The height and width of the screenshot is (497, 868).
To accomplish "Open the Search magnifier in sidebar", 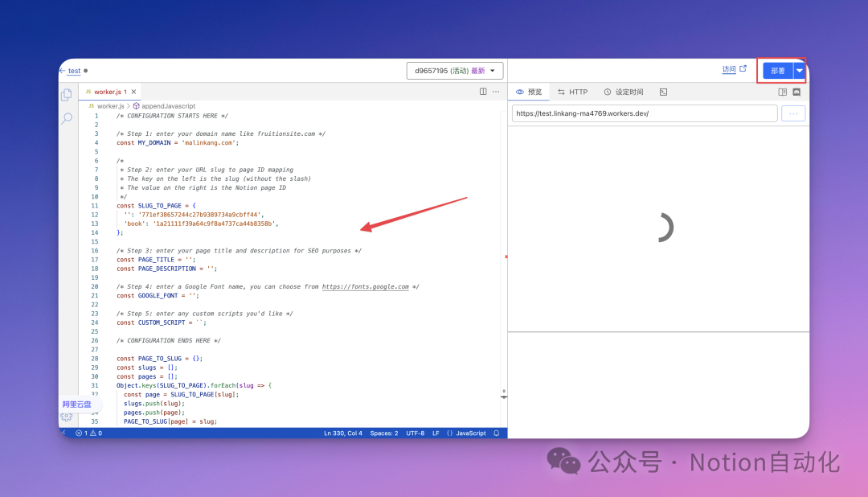I will point(67,118).
